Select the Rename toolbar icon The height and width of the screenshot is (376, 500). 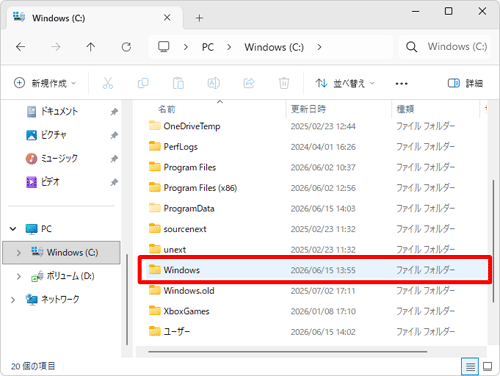point(213,83)
